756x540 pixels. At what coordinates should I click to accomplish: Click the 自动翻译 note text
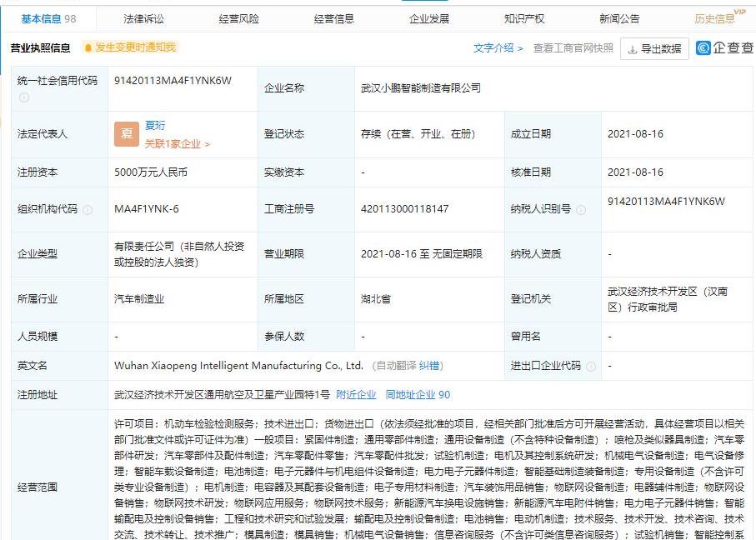coord(396,366)
